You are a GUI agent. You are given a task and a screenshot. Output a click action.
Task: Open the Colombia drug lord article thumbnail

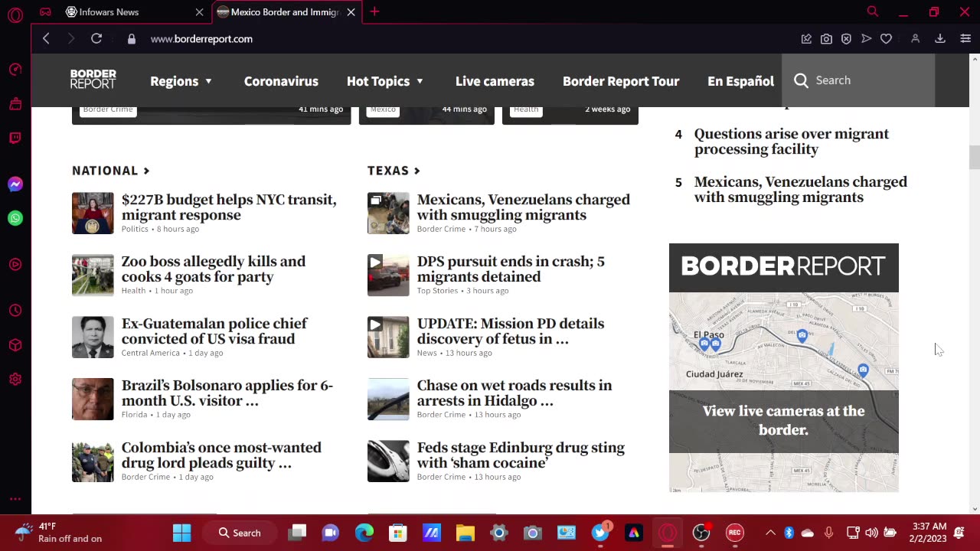tap(93, 461)
